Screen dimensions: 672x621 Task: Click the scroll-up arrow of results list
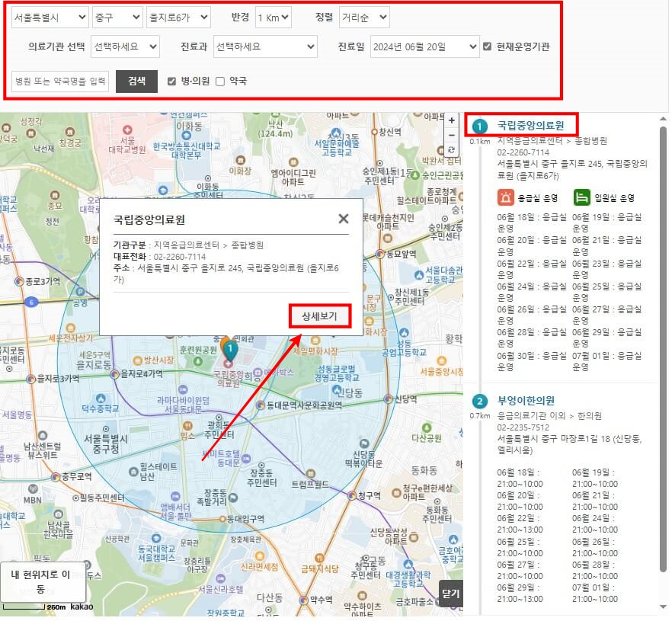(x=663, y=119)
